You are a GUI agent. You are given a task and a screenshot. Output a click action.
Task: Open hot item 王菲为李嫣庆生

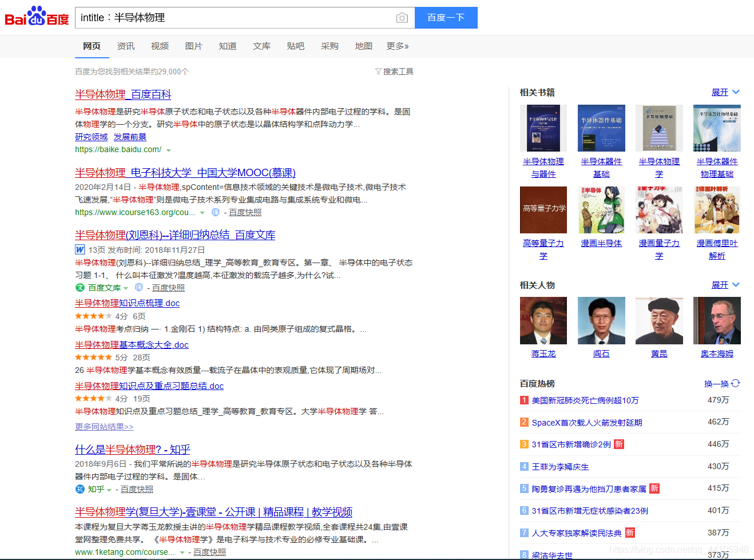point(561,467)
